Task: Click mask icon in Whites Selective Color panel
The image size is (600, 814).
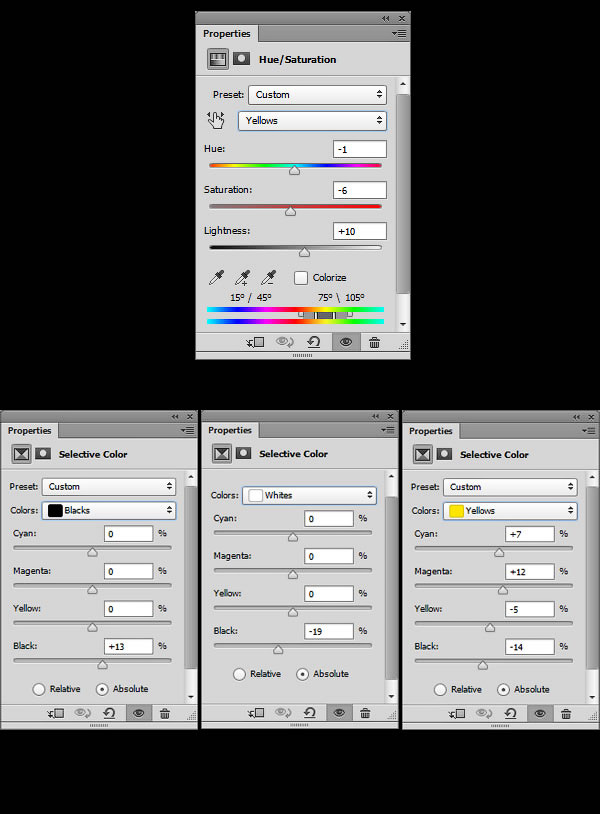Action: [243, 453]
